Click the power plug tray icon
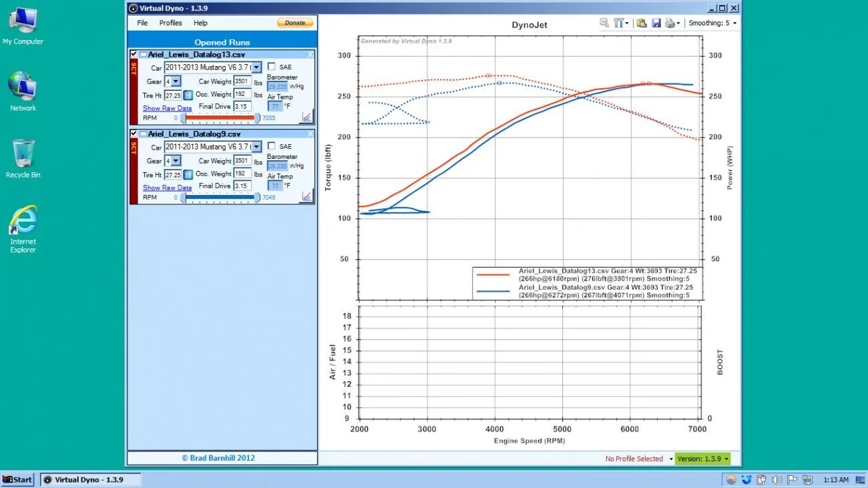 click(x=761, y=479)
